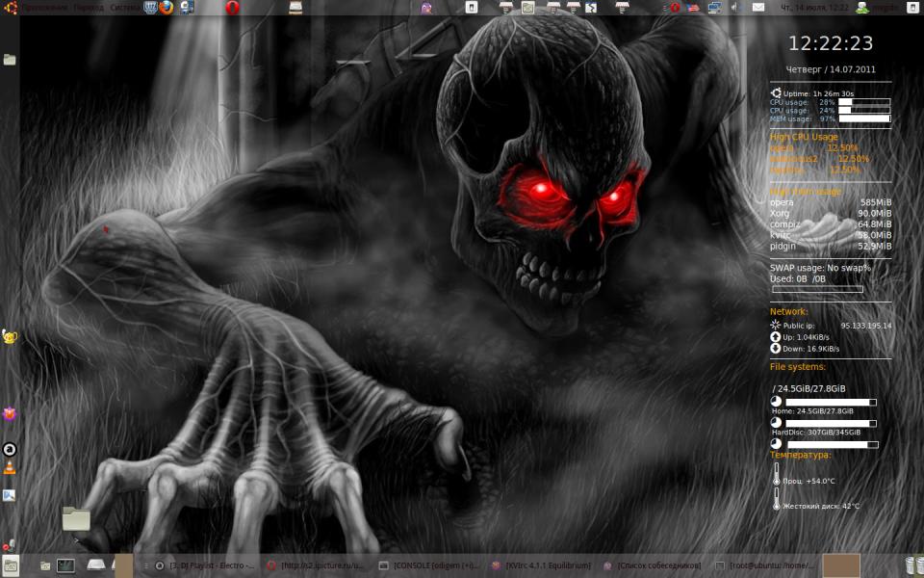Open the user status icon in the panel

pyautogui.click(x=862, y=8)
